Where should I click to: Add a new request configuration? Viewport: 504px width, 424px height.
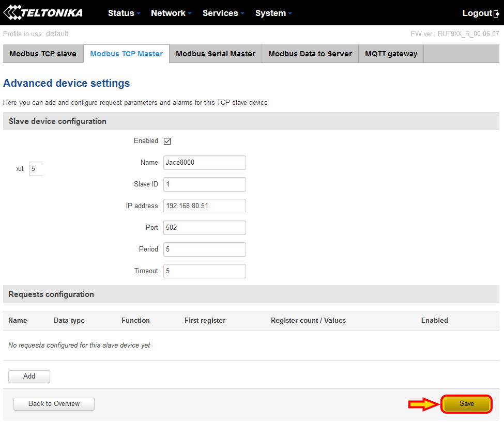coord(29,376)
